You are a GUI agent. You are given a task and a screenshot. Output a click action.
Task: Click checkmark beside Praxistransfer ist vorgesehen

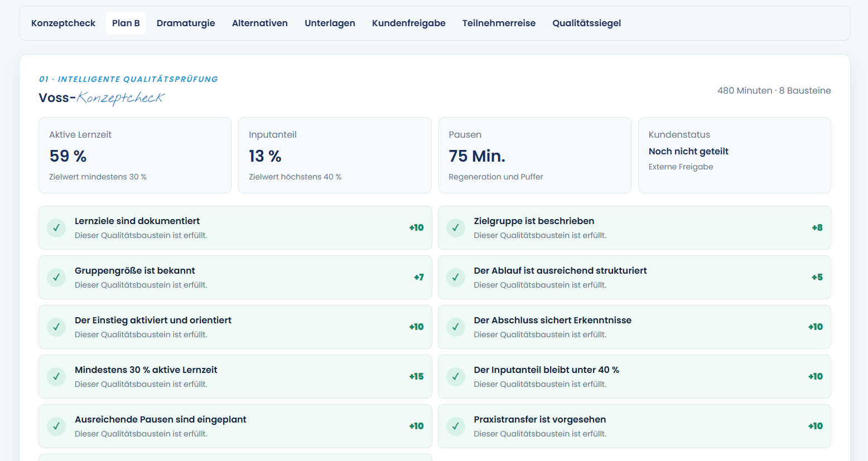(x=456, y=426)
